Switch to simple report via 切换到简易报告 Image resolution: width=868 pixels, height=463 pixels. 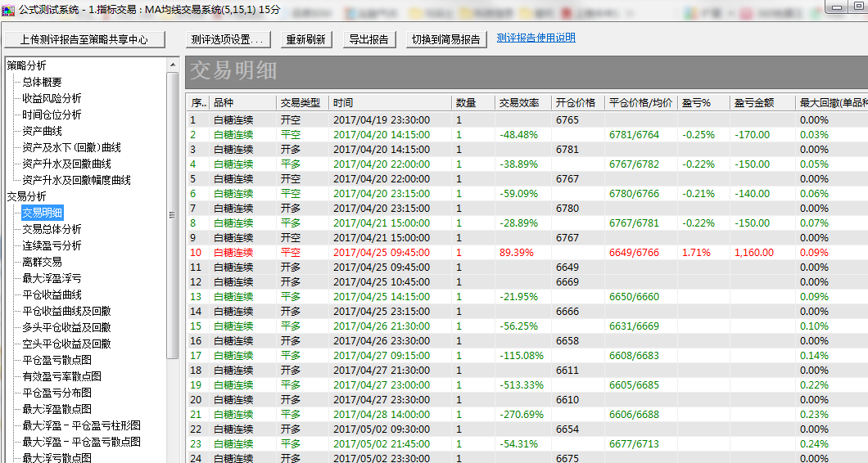point(447,39)
